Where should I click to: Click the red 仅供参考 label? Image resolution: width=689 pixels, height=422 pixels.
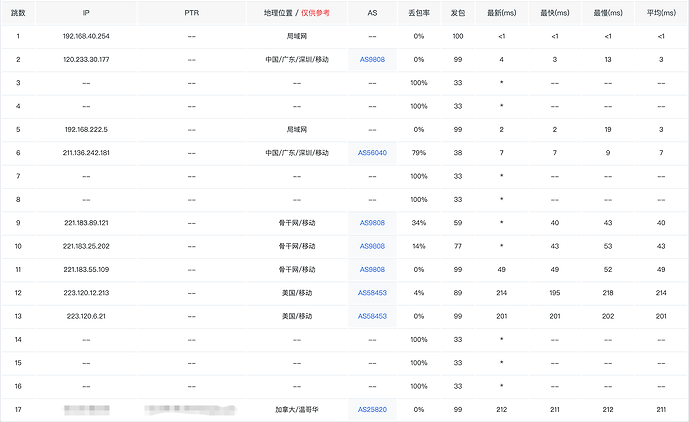(315, 13)
